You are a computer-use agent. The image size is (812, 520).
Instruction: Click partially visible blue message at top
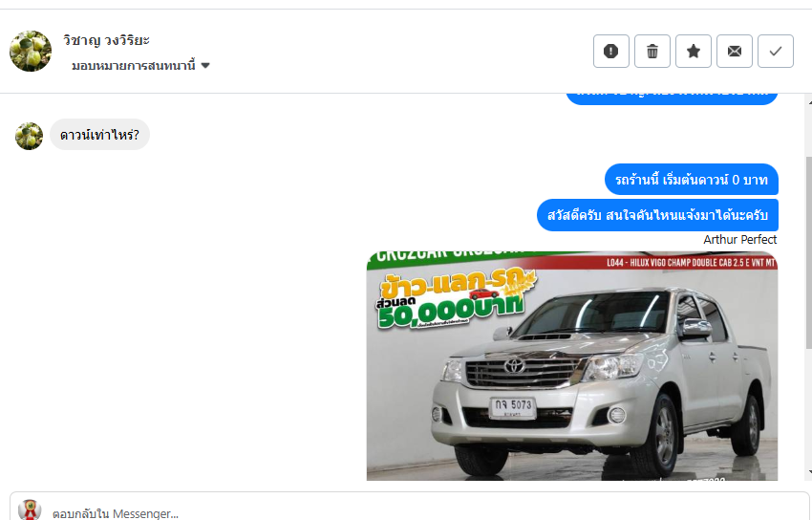672,98
